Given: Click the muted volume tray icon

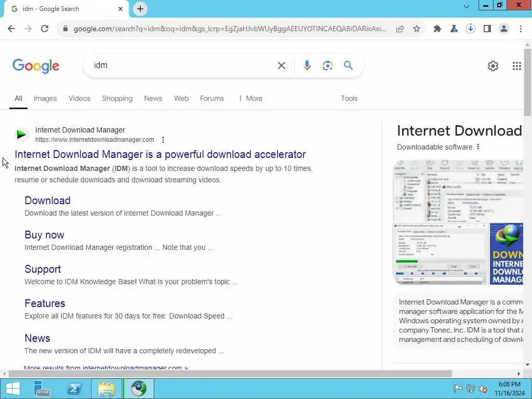Looking at the screenshot, I should (x=483, y=389).
